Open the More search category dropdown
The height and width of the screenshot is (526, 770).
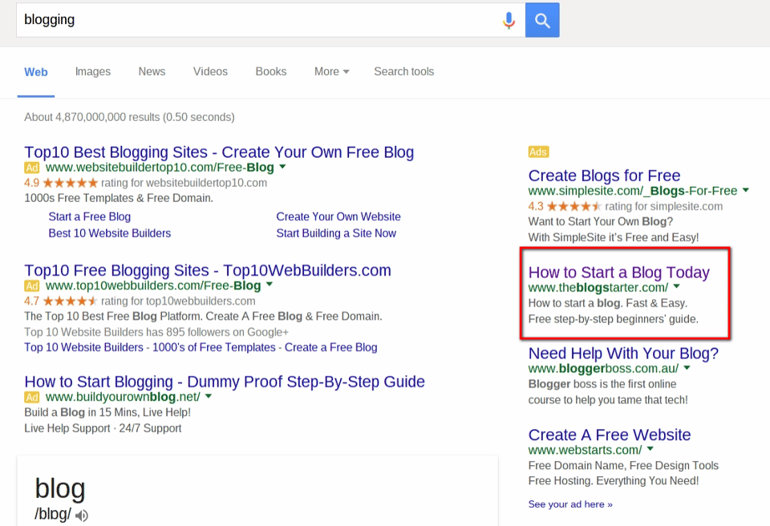tap(331, 72)
